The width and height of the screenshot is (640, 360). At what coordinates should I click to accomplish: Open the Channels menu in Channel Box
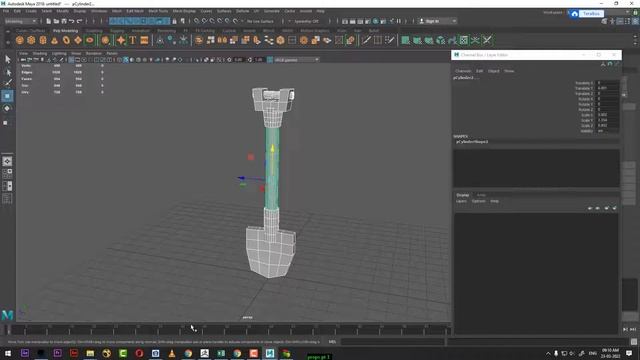pyautogui.click(x=463, y=71)
